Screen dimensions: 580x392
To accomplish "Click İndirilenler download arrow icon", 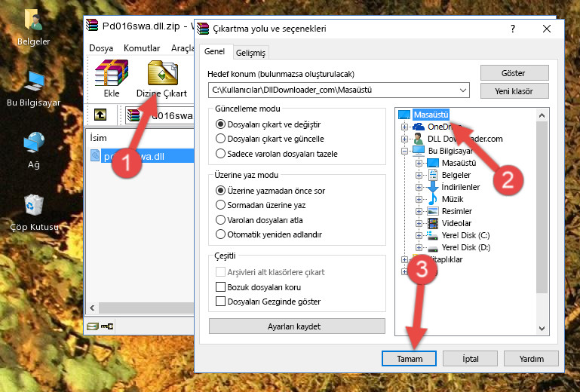I will click(x=432, y=187).
